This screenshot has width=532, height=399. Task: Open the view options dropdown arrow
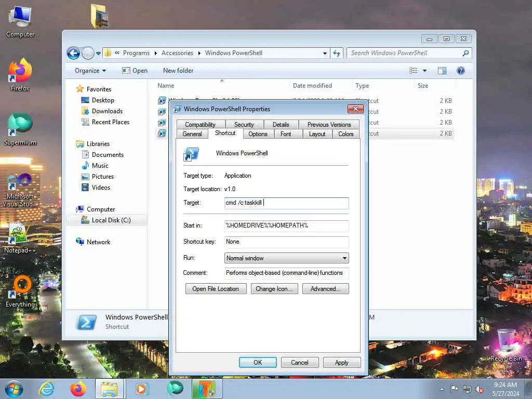point(424,71)
